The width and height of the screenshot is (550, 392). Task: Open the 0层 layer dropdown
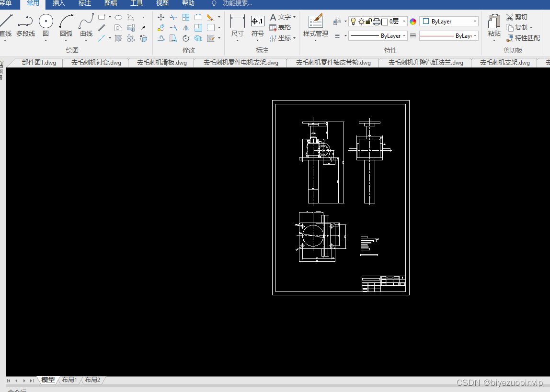coord(404,22)
